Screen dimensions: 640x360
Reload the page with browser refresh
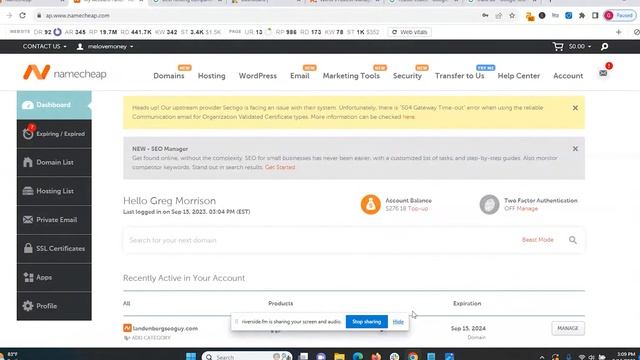pos(22,16)
